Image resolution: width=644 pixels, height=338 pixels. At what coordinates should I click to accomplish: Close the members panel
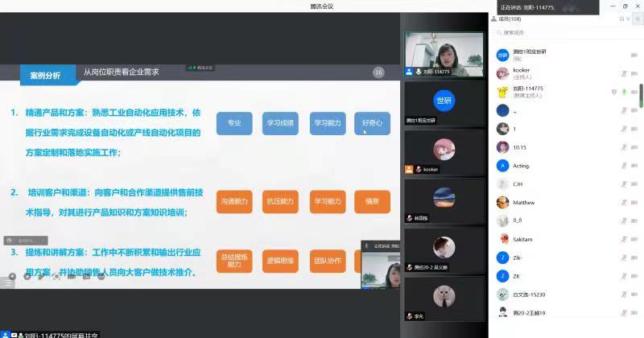pos(629,19)
